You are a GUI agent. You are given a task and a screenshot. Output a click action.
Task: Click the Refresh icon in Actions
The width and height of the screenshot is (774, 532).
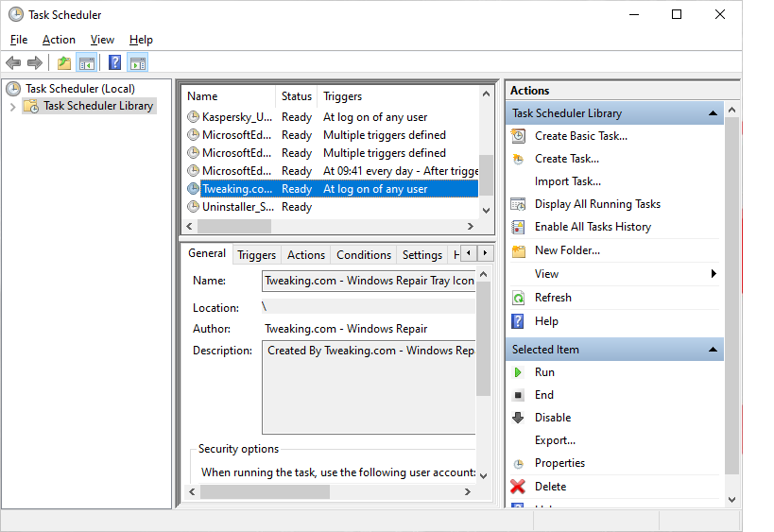(x=518, y=298)
